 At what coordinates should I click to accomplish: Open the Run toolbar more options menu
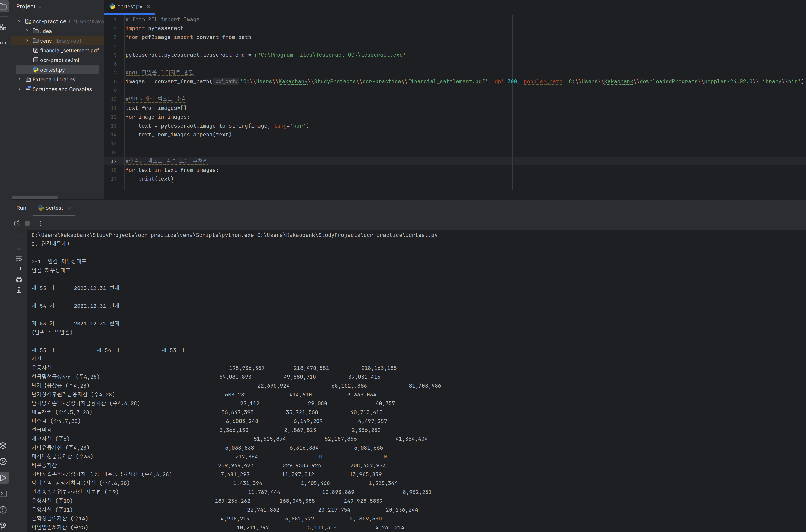40,223
